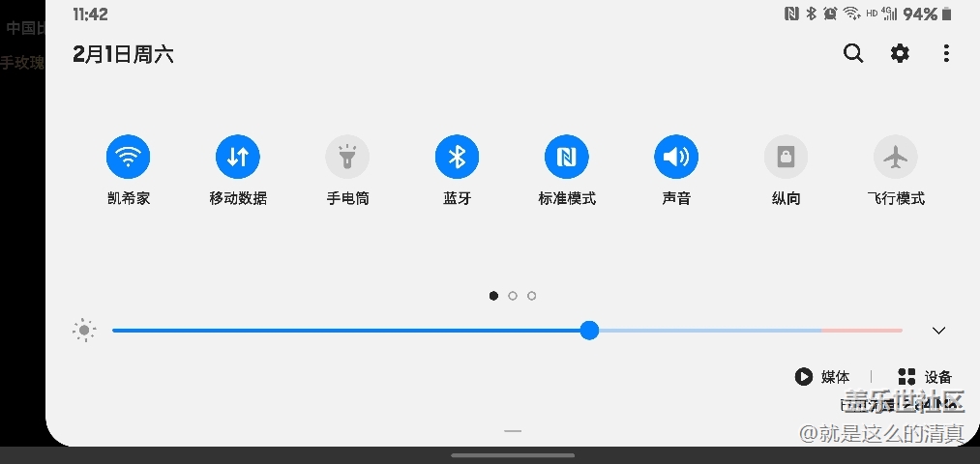
Task: Expand brightness options with the chevron
Action: (937, 331)
